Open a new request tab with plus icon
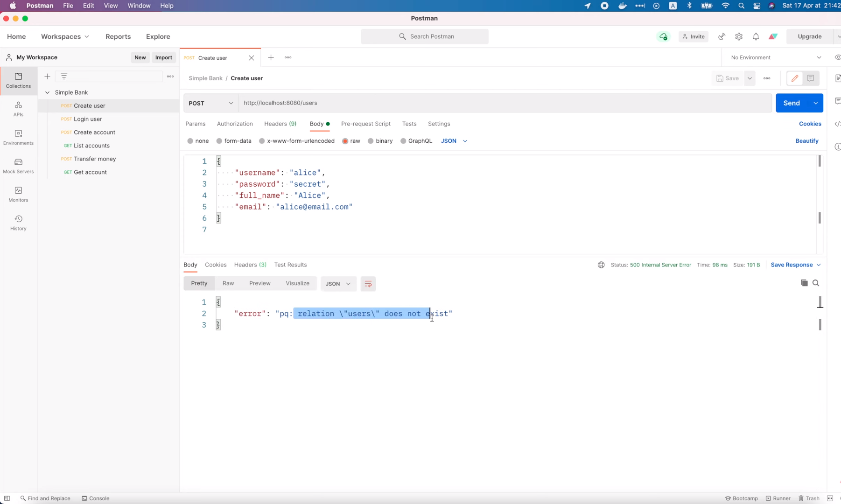The width and height of the screenshot is (841, 504). (271, 57)
